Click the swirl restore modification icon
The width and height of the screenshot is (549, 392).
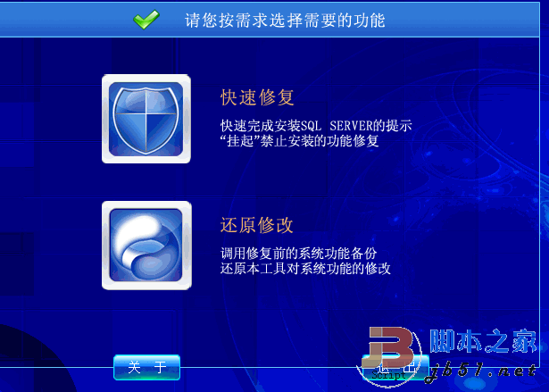[x=146, y=246]
